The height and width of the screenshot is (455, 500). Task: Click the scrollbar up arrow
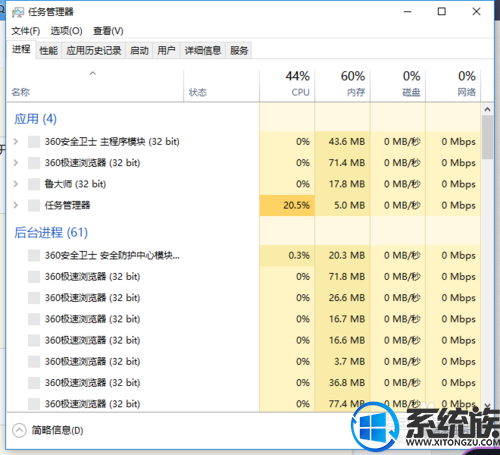(487, 109)
